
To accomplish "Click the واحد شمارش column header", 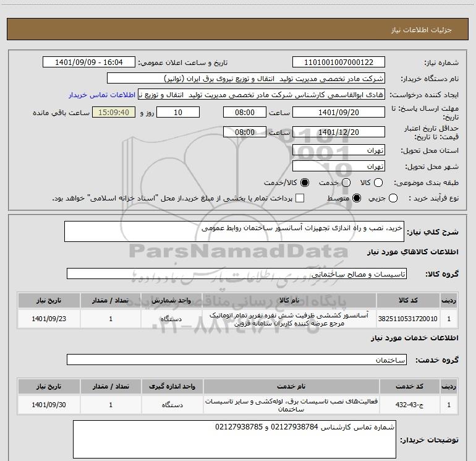I will coord(171,300).
